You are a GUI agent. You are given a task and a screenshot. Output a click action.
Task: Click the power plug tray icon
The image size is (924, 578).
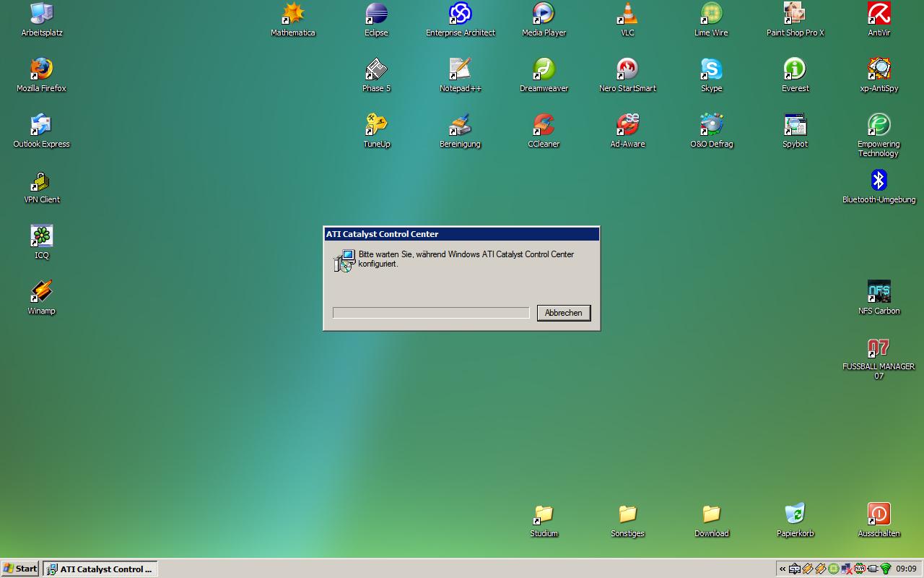pyautogui.click(x=873, y=569)
